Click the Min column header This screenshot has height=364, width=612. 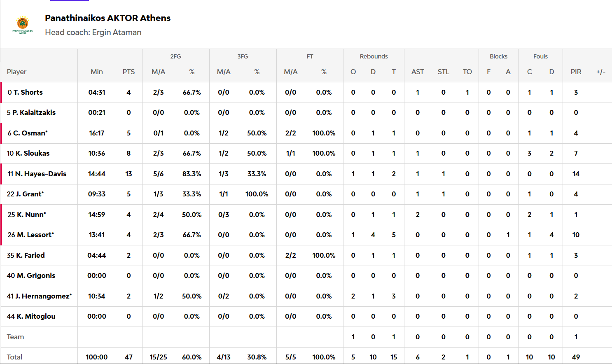(x=97, y=72)
